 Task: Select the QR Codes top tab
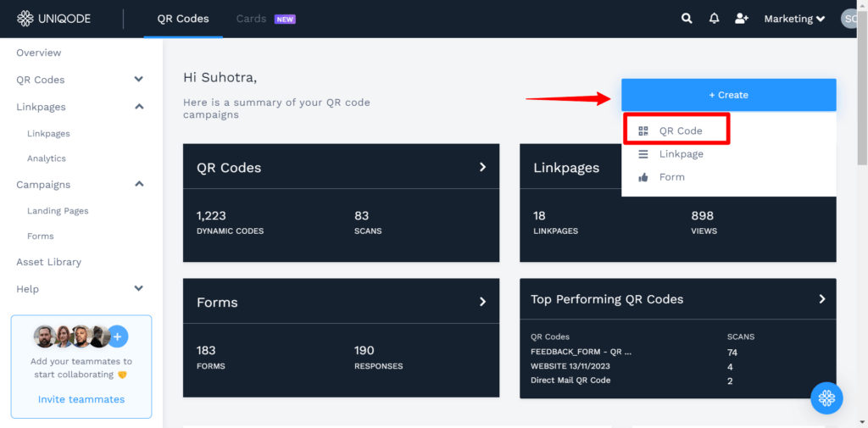[x=183, y=19]
